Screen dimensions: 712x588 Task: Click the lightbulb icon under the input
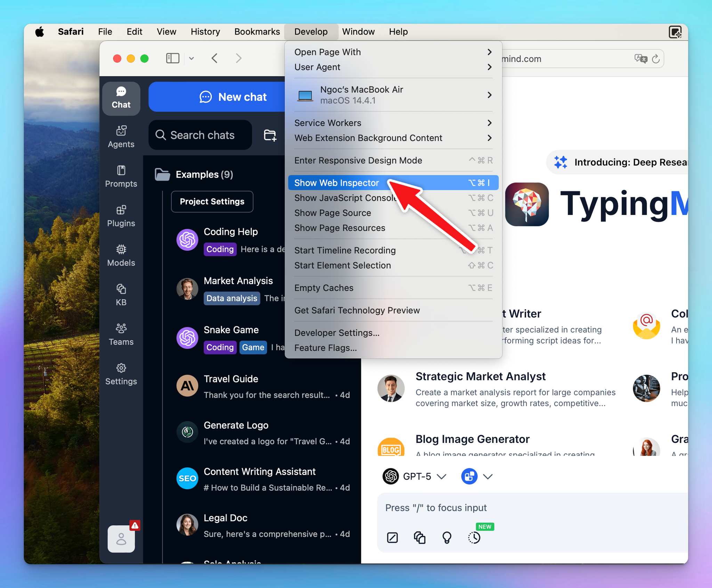(447, 537)
